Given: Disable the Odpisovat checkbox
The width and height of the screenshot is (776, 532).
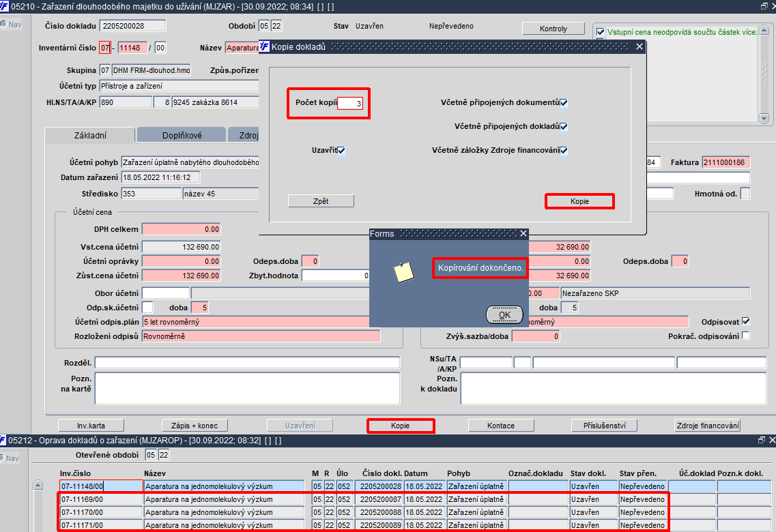Looking at the screenshot, I should click(x=746, y=321).
